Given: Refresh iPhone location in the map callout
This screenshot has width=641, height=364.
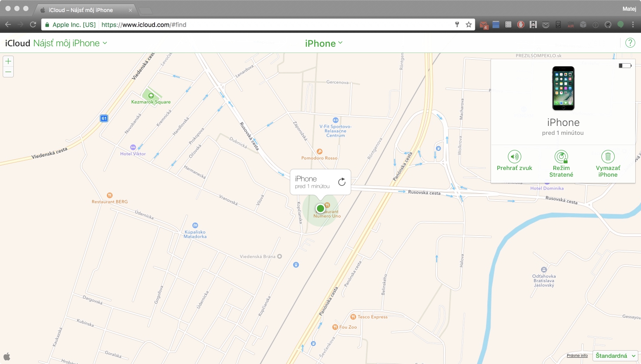Looking at the screenshot, I should click(341, 182).
